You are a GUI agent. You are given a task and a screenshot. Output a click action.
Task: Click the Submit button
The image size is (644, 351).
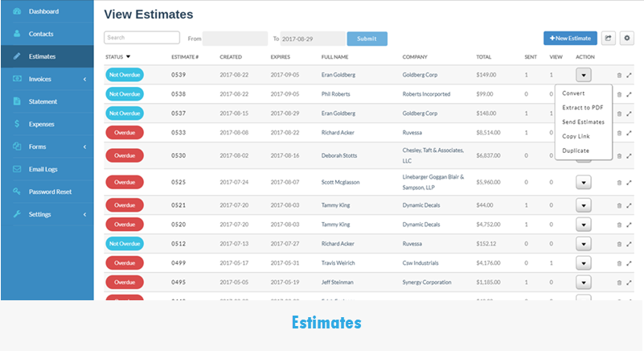(x=367, y=39)
